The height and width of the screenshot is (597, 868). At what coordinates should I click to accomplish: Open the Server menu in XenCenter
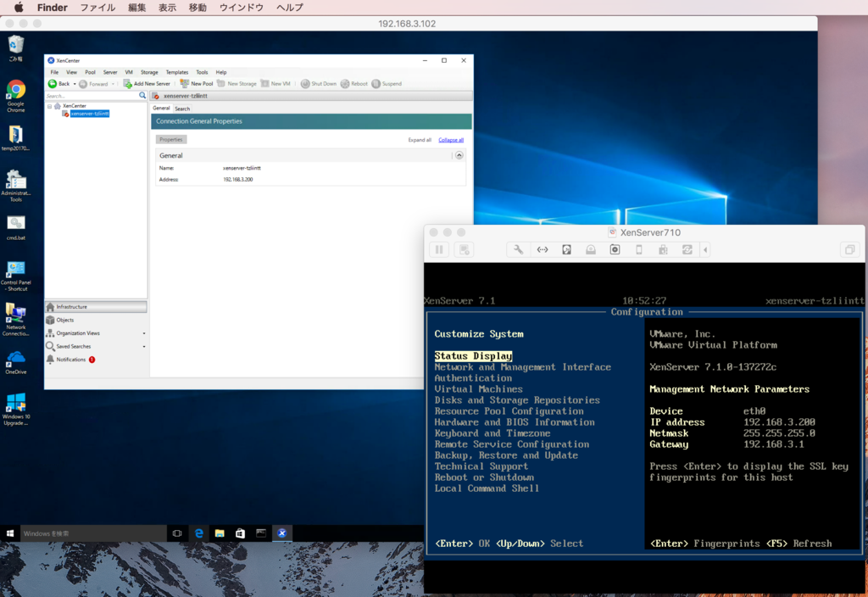click(x=110, y=72)
